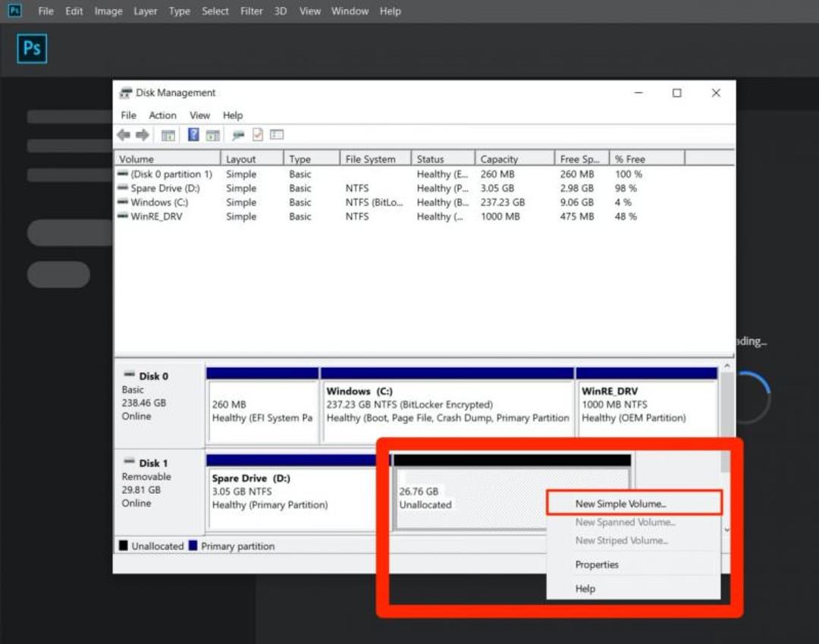The width and height of the screenshot is (819, 644).
Task: Click the 237.23 GB capacity cell
Action: [503, 202]
